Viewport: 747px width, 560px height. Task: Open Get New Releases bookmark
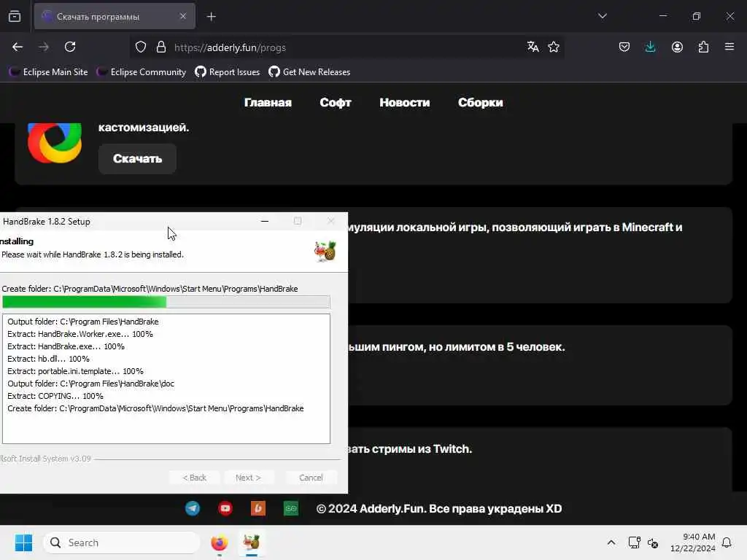(309, 72)
